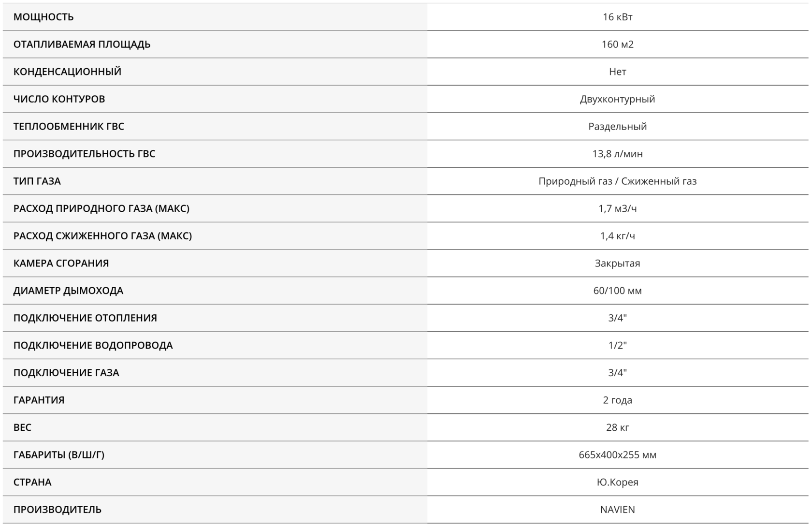Select the Двухконтурный value cell
Viewport: 812px width, 527px height.
[617, 99]
